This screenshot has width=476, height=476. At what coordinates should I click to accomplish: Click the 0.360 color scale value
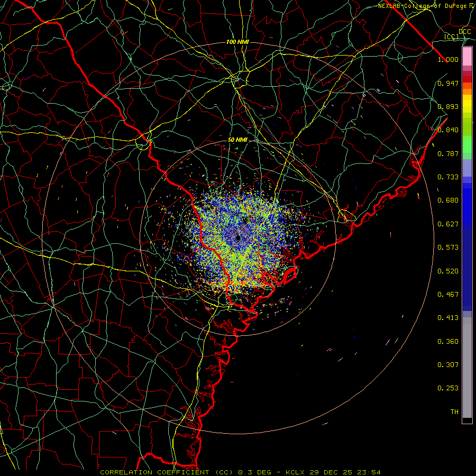click(448, 342)
